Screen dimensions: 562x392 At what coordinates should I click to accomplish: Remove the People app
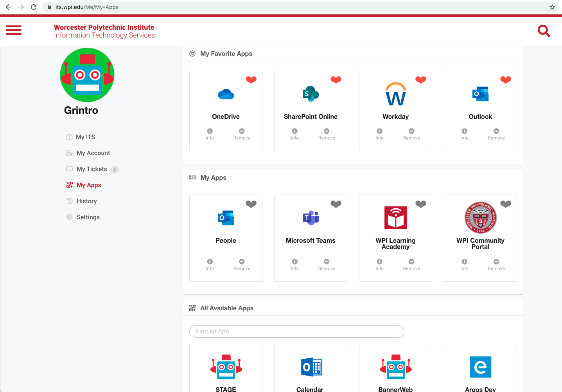tap(242, 265)
